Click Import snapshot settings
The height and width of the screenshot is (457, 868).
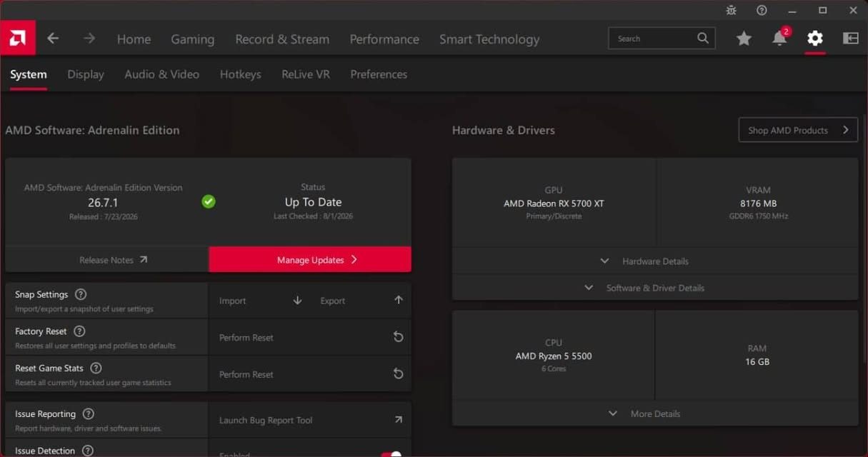pos(232,301)
